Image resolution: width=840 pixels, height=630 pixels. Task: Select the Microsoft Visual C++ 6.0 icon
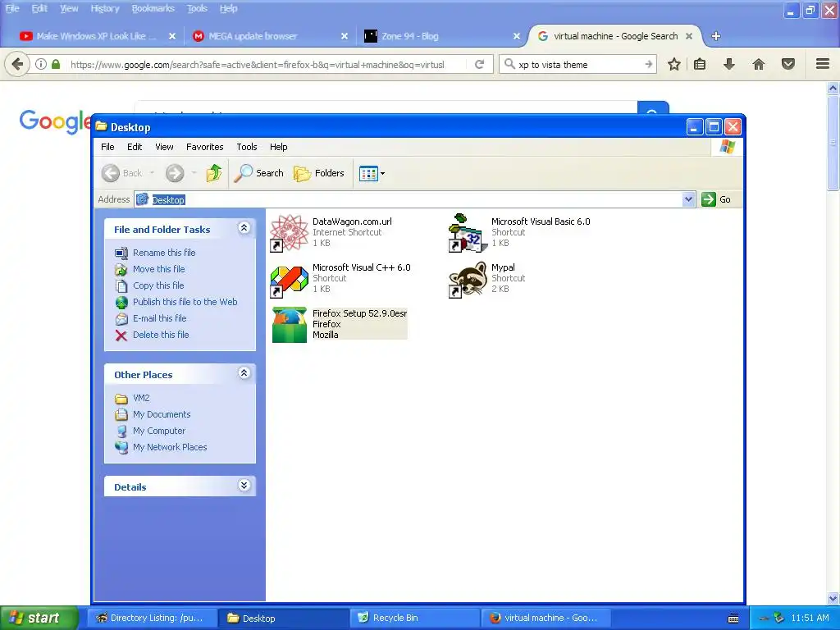[289, 280]
